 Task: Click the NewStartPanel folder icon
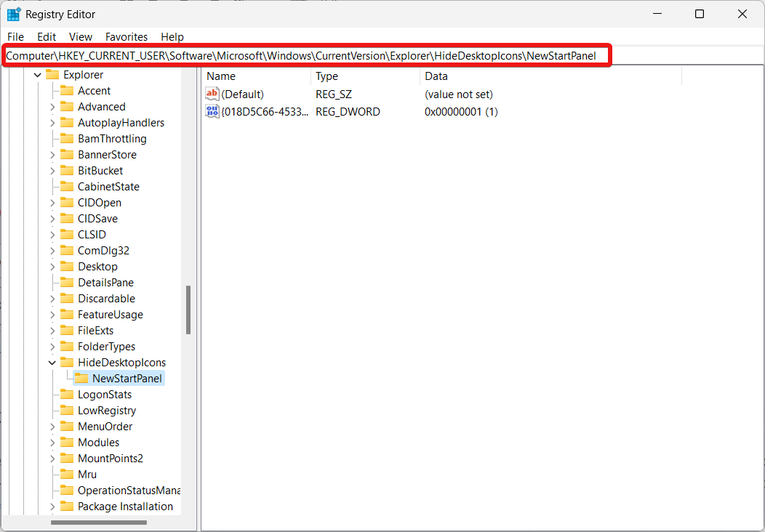click(x=81, y=379)
